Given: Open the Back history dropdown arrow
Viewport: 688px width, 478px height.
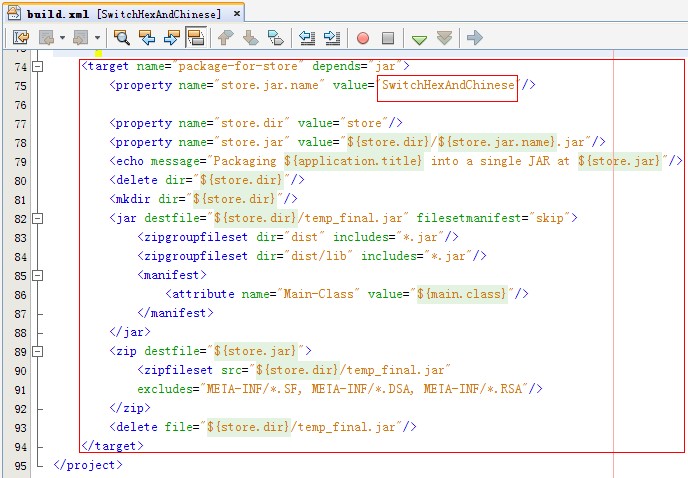Looking at the screenshot, I should [x=62, y=38].
